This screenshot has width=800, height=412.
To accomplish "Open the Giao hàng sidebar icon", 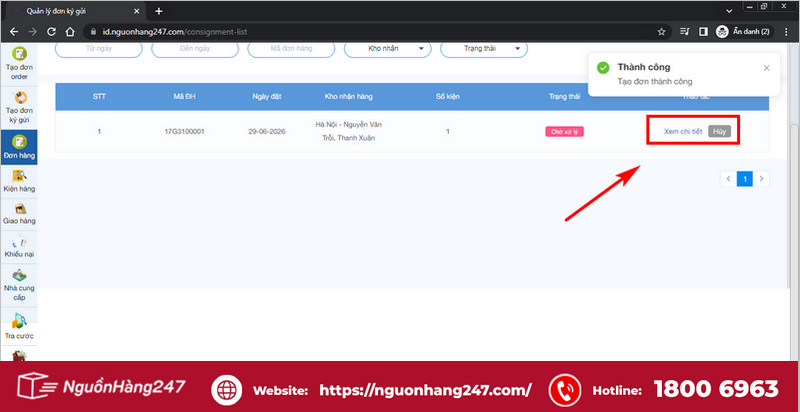I will pos(19,214).
